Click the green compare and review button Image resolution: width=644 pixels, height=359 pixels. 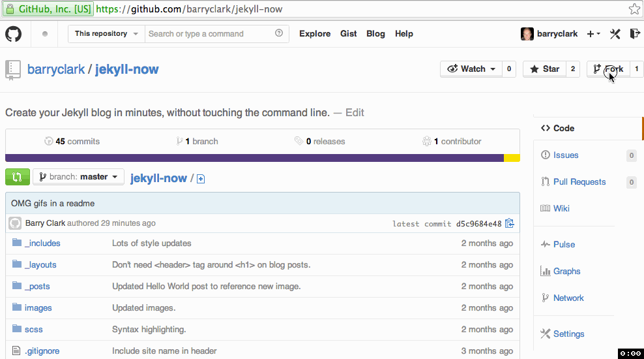point(17,177)
